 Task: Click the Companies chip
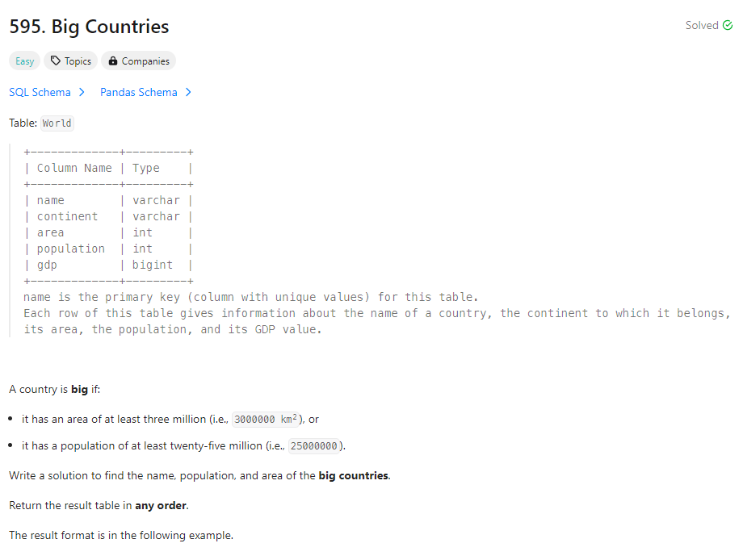(x=138, y=61)
